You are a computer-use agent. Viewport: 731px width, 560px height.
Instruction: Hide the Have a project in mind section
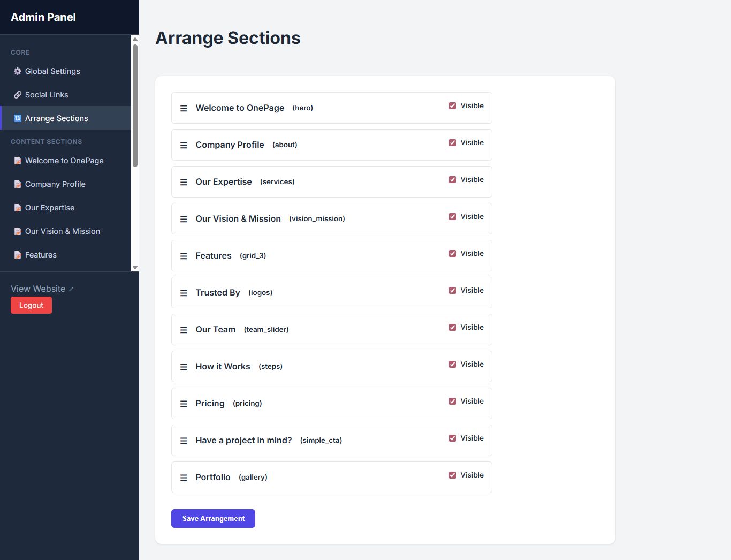tap(453, 438)
